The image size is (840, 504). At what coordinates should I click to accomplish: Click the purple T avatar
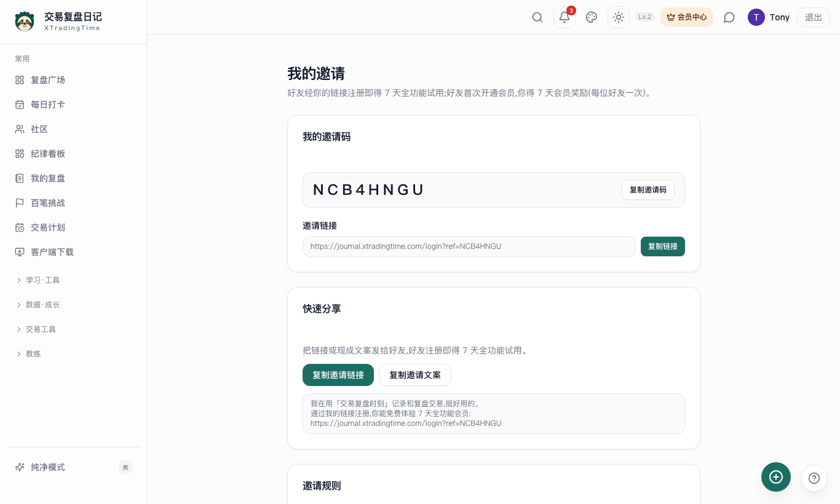point(756,17)
